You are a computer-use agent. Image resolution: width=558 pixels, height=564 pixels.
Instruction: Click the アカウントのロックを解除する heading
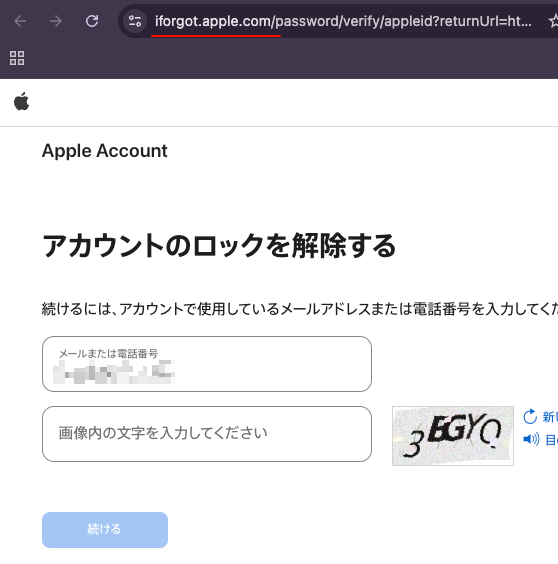click(x=219, y=246)
